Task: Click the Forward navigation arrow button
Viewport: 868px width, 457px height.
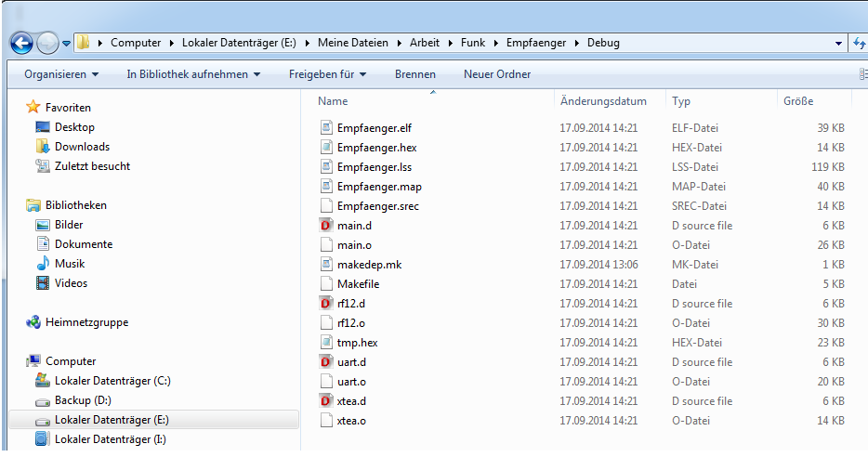Action: [x=47, y=43]
